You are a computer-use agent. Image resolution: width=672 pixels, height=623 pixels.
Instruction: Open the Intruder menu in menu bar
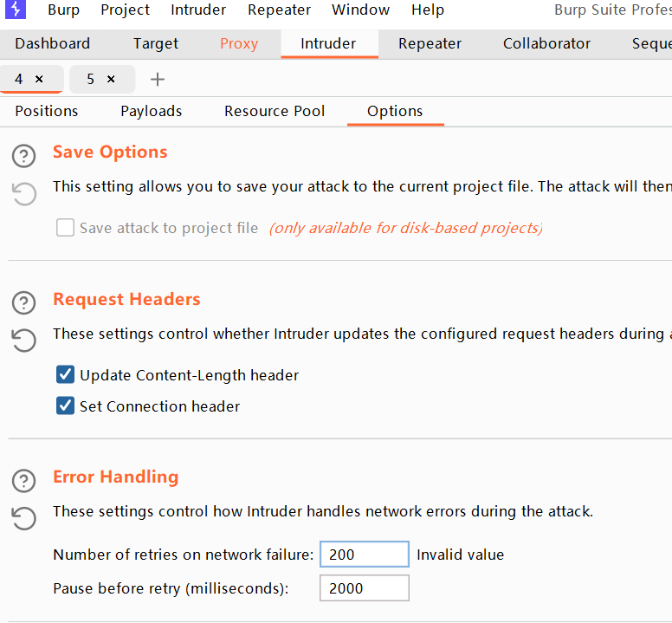click(x=198, y=10)
